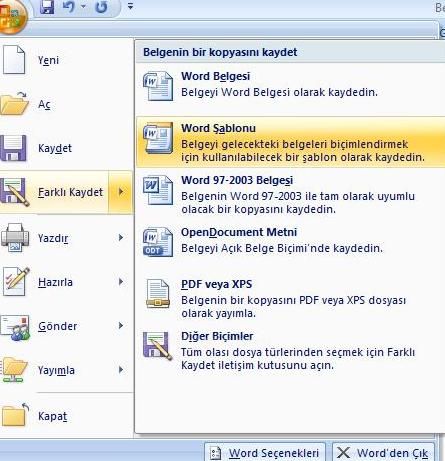Click 'Tüm olası dosya türlerinden seçmek için' text

283,352
